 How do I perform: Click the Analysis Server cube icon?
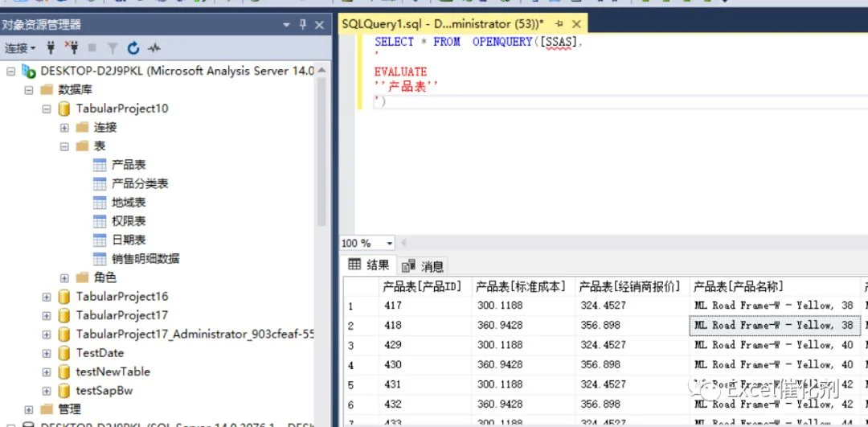(x=29, y=72)
